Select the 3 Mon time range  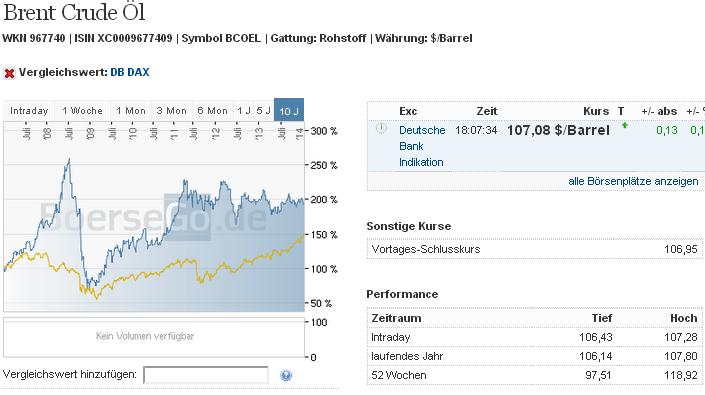pyautogui.click(x=171, y=111)
